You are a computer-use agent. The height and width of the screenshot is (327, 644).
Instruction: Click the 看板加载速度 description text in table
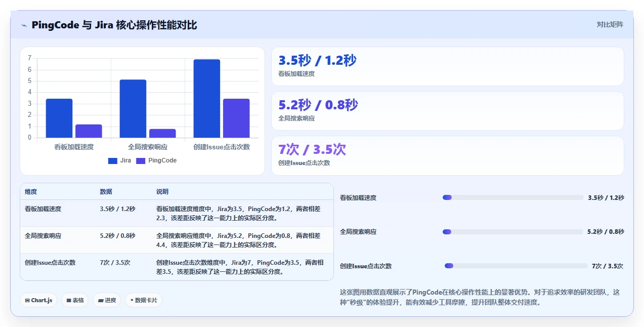tap(238, 213)
